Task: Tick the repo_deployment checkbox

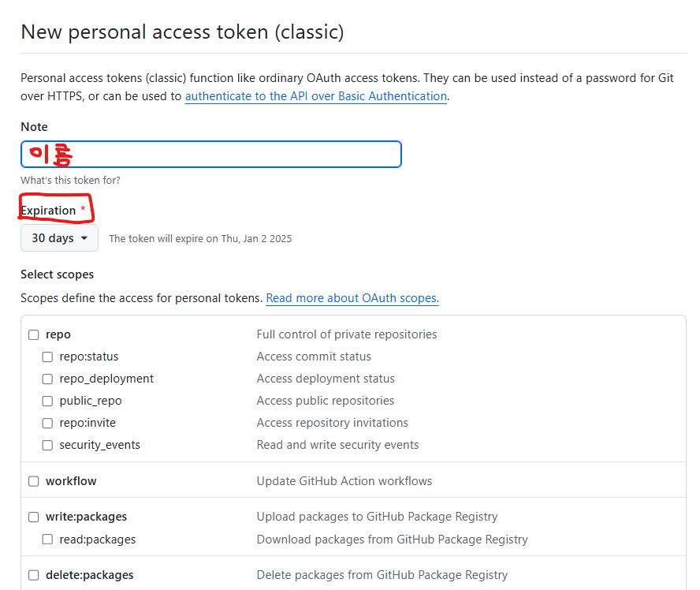Action: click(x=47, y=379)
